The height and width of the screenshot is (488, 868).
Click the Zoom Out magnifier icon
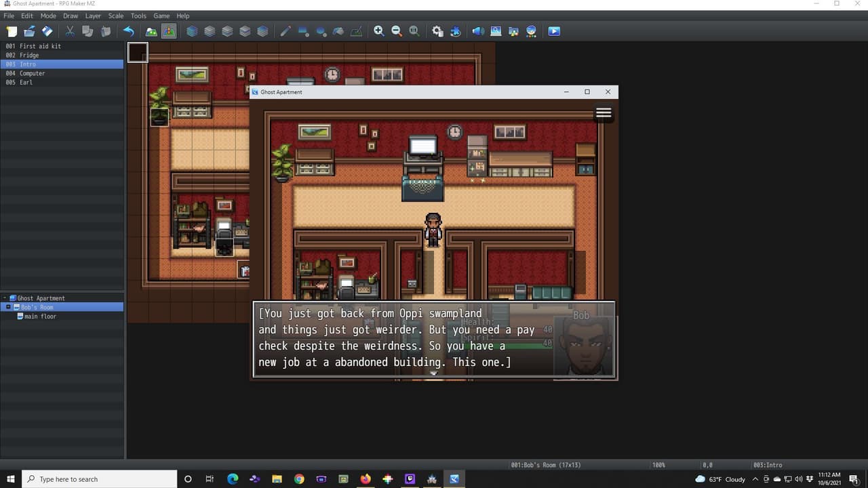tap(397, 31)
